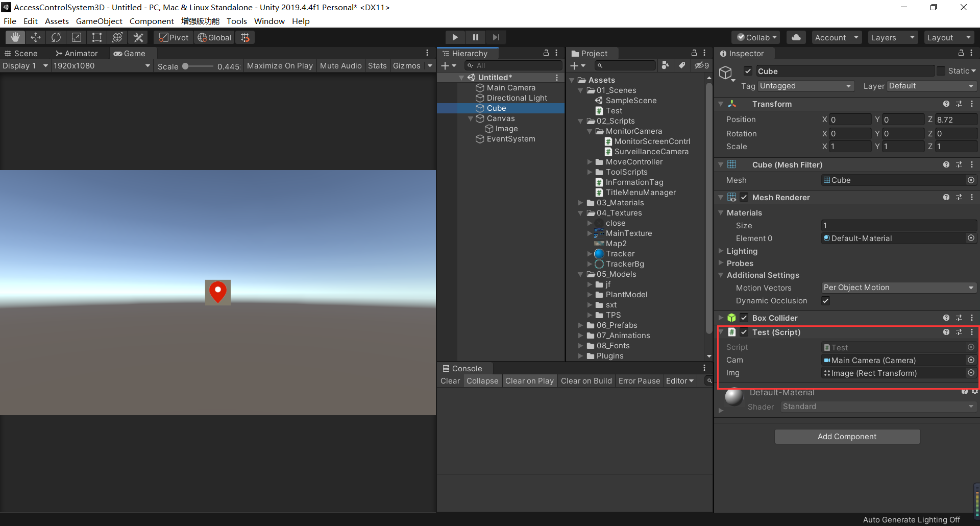Open the Tag Untagged dropdown
The width and height of the screenshot is (980, 526).
click(805, 86)
